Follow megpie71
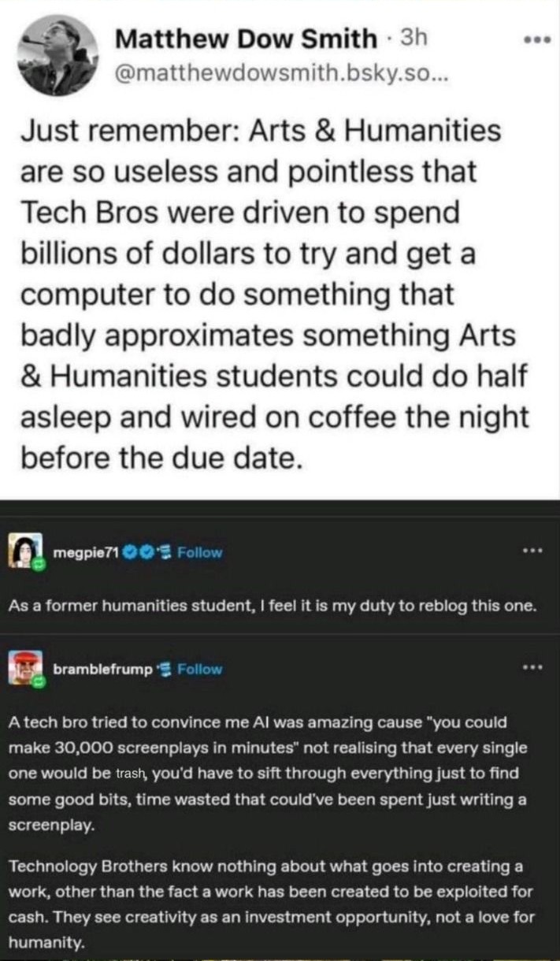The width and height of the screenshot is (560, 961). pyautogui.click(x=200, y=553)
